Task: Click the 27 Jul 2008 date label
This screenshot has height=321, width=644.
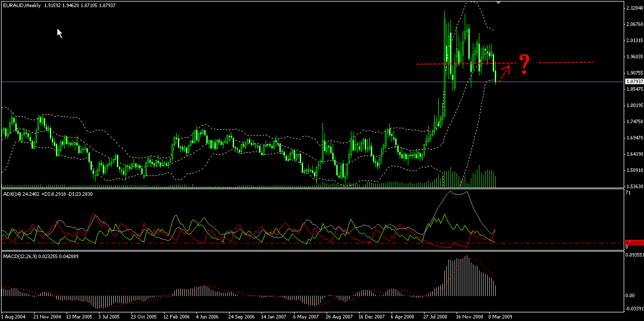Action: 436,316
